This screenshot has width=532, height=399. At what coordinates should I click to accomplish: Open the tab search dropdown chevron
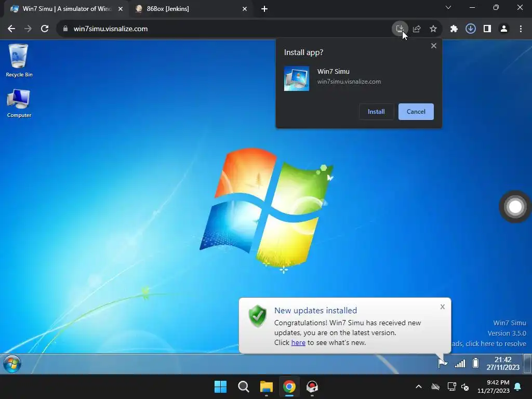pos(448,7)
